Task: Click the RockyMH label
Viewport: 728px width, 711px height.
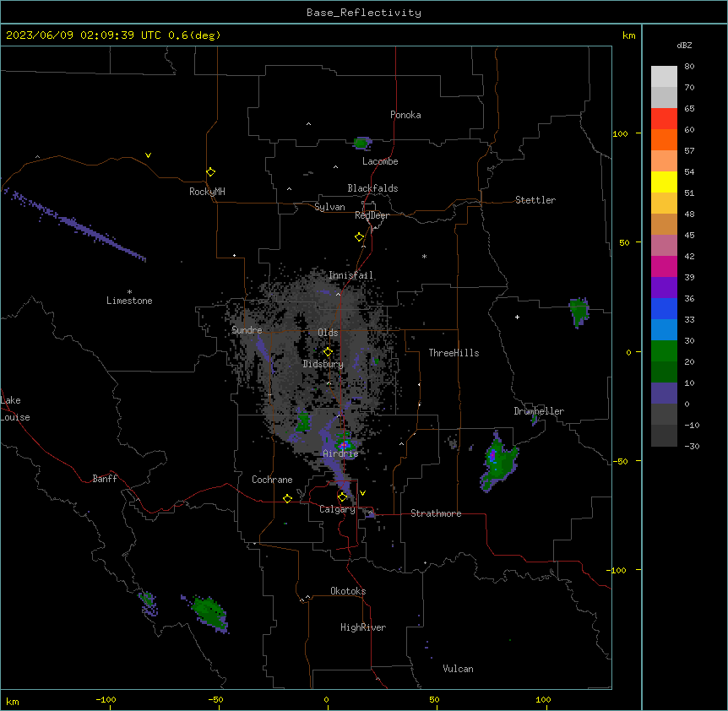Action: [x=207, y=192]
